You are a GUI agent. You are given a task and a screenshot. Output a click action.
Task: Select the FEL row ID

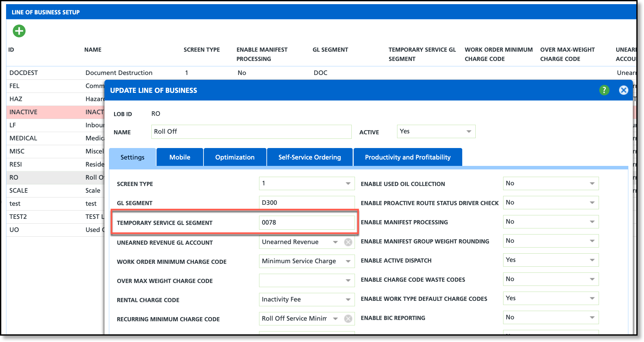coord(14,86)
